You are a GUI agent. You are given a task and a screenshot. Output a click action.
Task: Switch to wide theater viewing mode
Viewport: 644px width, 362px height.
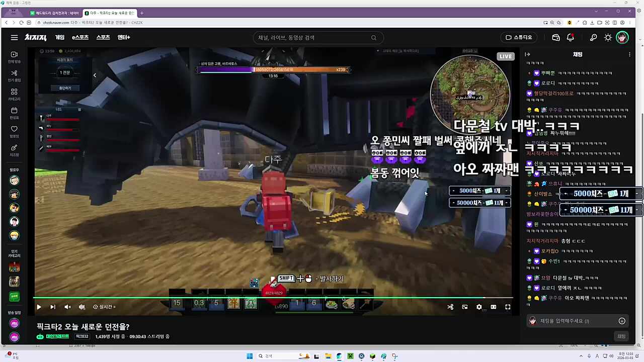coord(493,307)
